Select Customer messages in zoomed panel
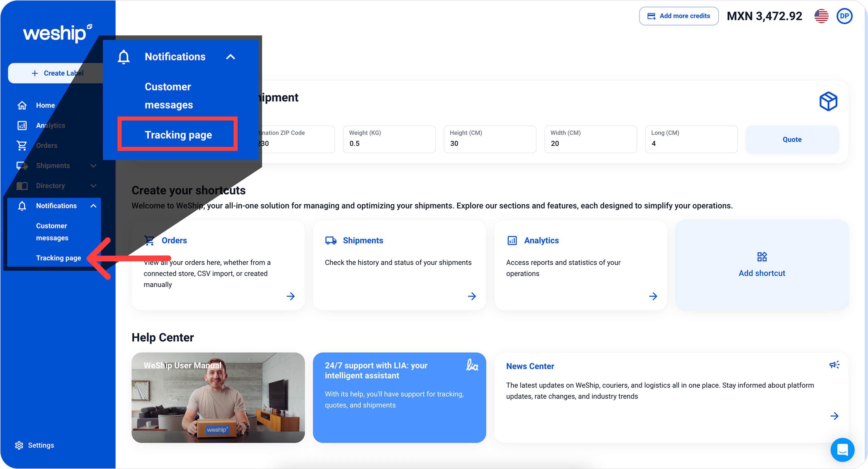 (169, 96)
